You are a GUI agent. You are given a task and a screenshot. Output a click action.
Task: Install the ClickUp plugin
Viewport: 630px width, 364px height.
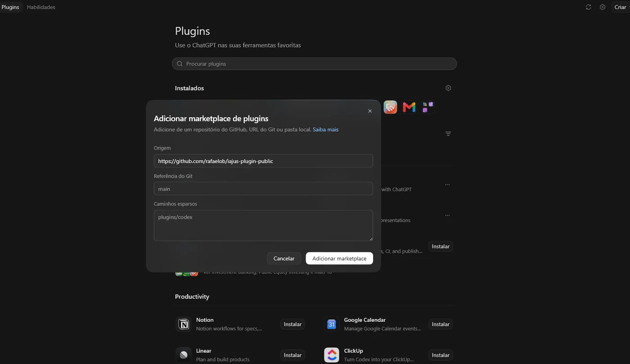coord(441,355)
